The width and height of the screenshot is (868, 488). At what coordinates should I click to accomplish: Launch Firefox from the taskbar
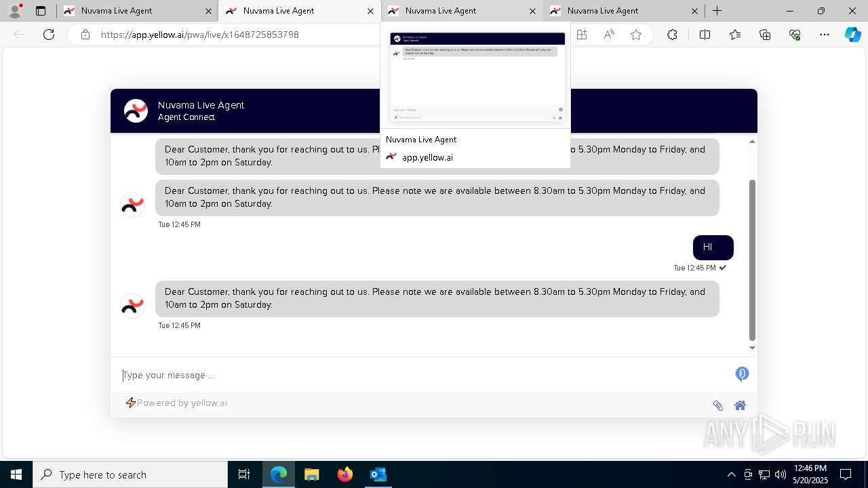coord(345,474)
